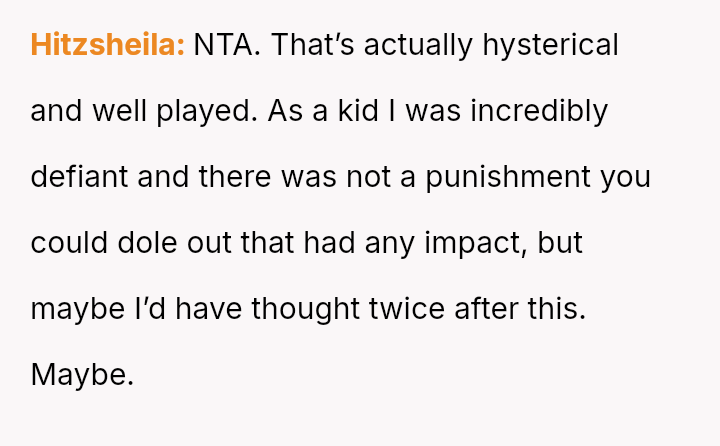Click the final standalone "Maybe." line
Viewport: 720px width, 446px height.
[82, 375]
